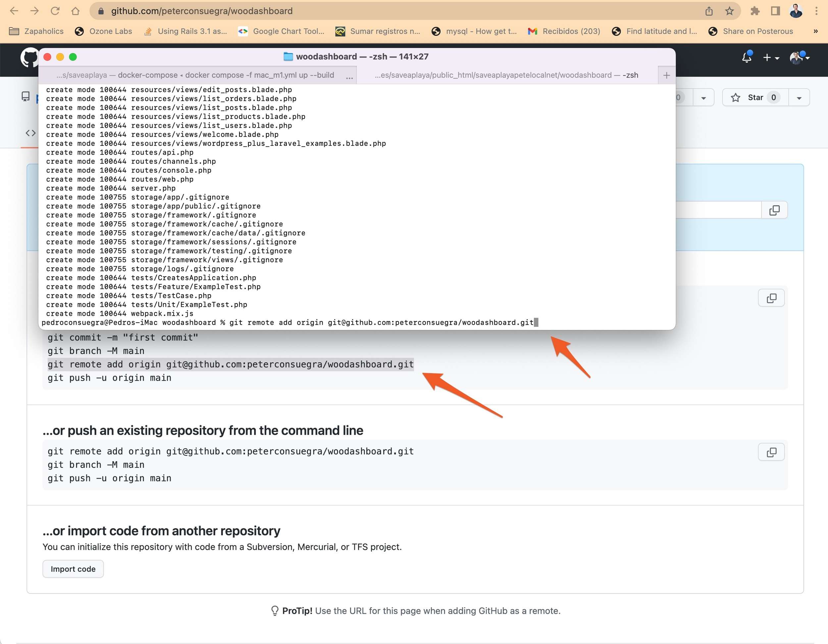The height and width of the screenshot is (644, 828).
Task: Add a new terminal tab with plus
Action: [x=666, y=75]
